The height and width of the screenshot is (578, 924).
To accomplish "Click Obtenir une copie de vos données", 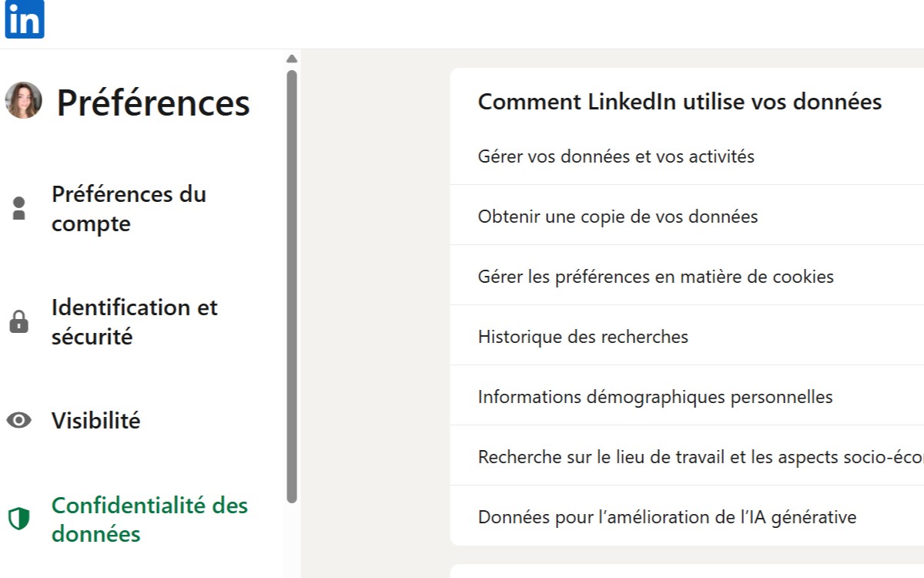I will pos(618,217).
